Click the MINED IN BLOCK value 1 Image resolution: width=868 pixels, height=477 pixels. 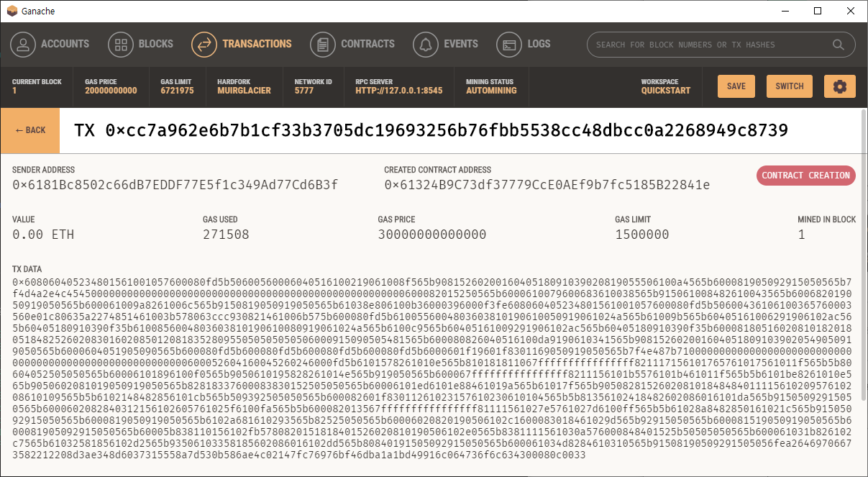click(801, 235)
